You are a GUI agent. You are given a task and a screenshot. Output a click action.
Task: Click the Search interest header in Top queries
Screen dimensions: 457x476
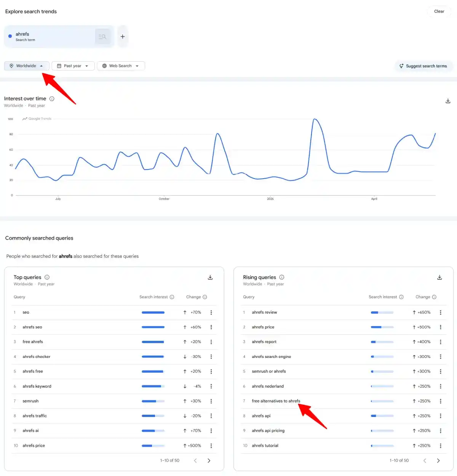tap(153, 297)
